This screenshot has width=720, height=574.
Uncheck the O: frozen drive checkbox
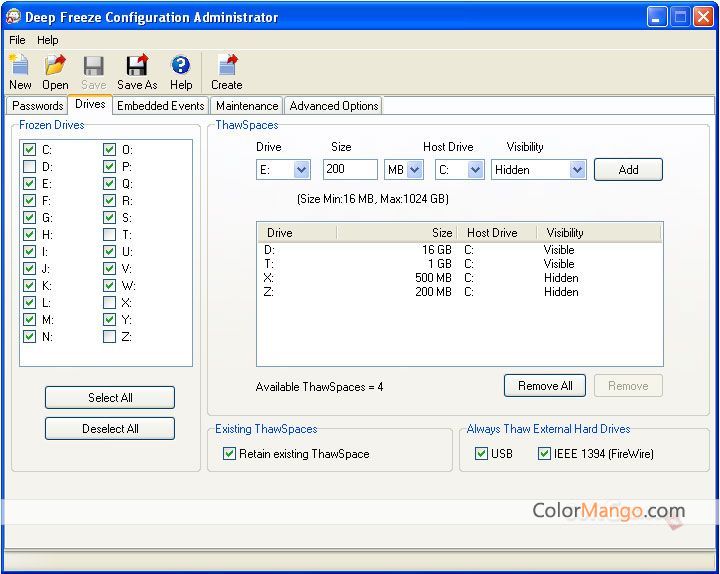[x=109, y=149]
